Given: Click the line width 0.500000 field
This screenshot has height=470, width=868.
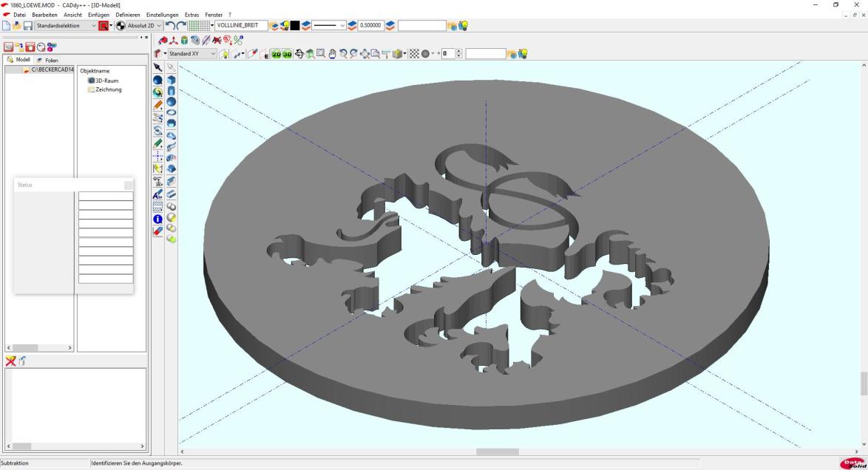Looking at the screenshot, I should pos(370,26).
